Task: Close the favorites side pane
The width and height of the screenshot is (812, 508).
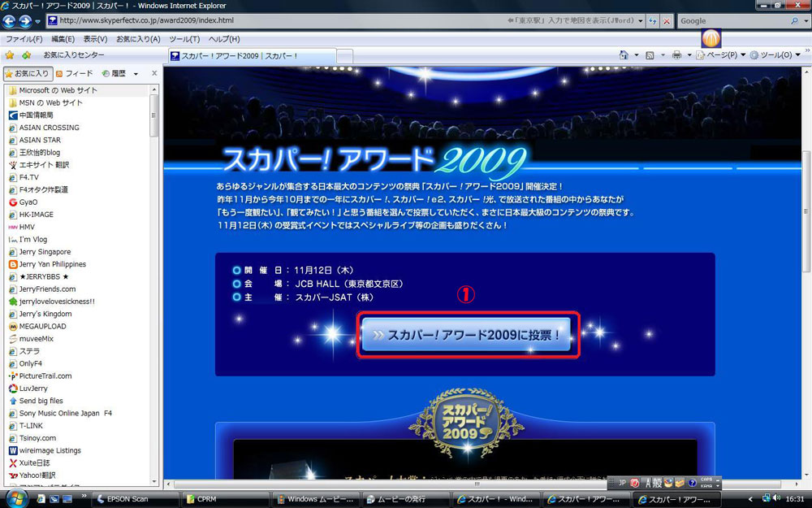Action: tap(154, 74)
